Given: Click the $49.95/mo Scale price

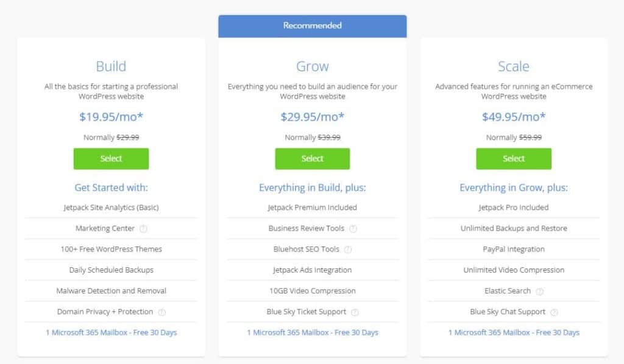Looking at the screenshot, I should pyautogui.click(x=514, y=116).
